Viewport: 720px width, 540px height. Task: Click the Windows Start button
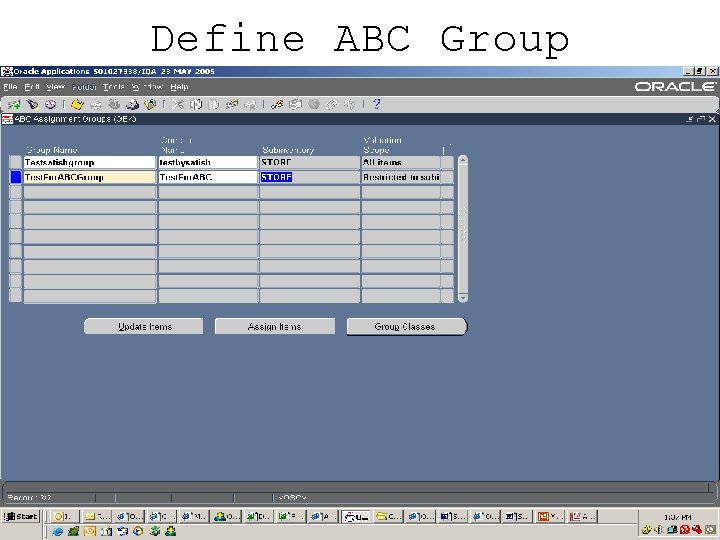coord(21,516)
